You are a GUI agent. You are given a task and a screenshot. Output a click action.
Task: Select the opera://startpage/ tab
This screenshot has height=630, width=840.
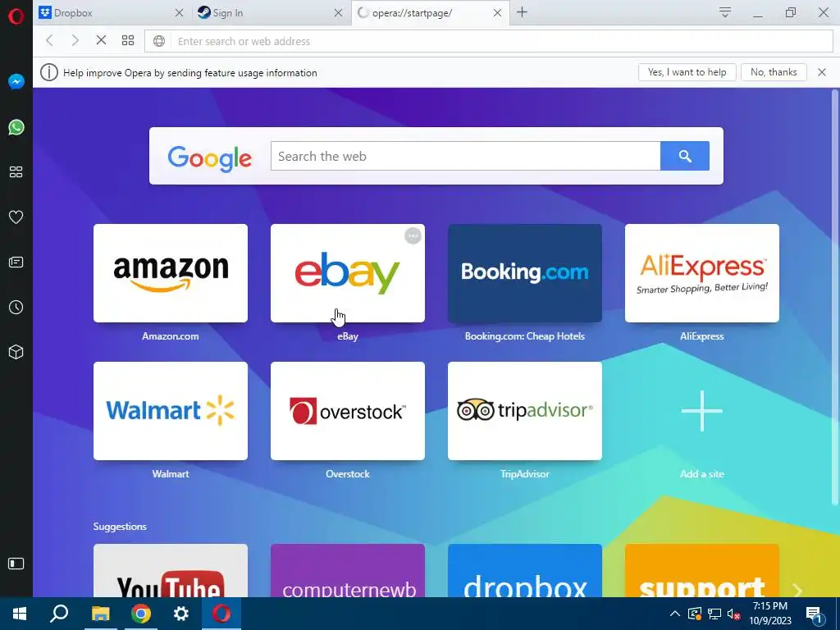click(431, 13)
